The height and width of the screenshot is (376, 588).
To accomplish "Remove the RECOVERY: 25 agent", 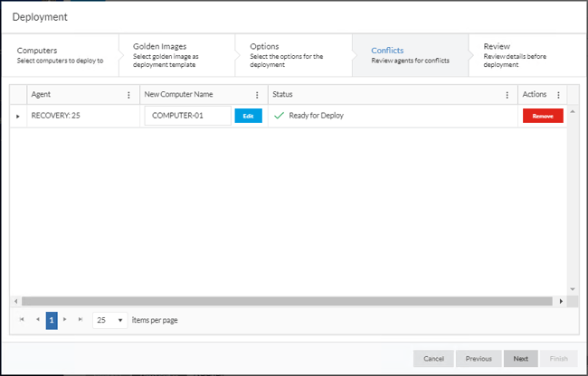I will click(543, 116).
